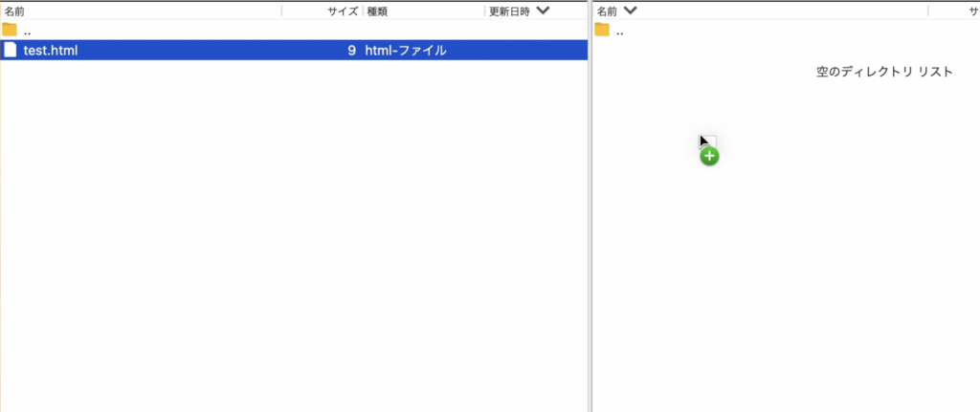This screenshot has width=980, height=412.
Task: Click the truncated サ header in right pane
Action: coord(973,11)
